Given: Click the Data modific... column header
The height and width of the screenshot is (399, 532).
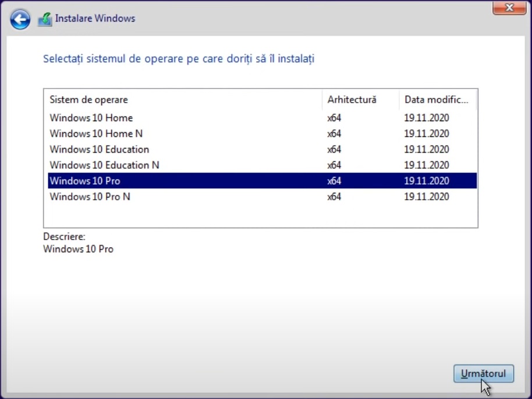Looking at the screenshot, I should 436,100.
